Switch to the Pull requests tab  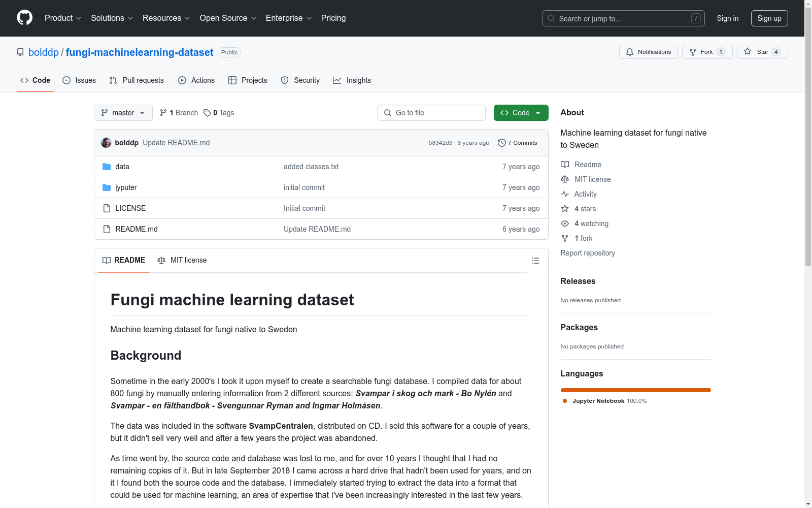coord(137,80)
